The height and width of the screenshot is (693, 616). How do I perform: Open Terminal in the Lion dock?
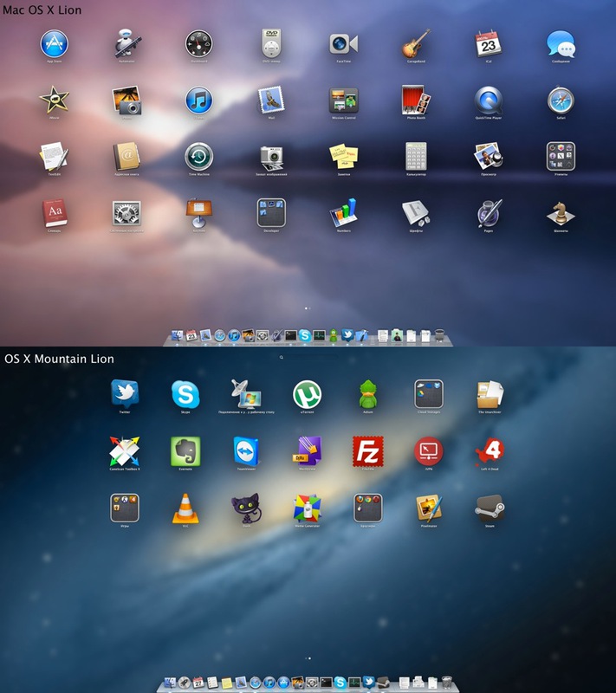tap(290, 335)
